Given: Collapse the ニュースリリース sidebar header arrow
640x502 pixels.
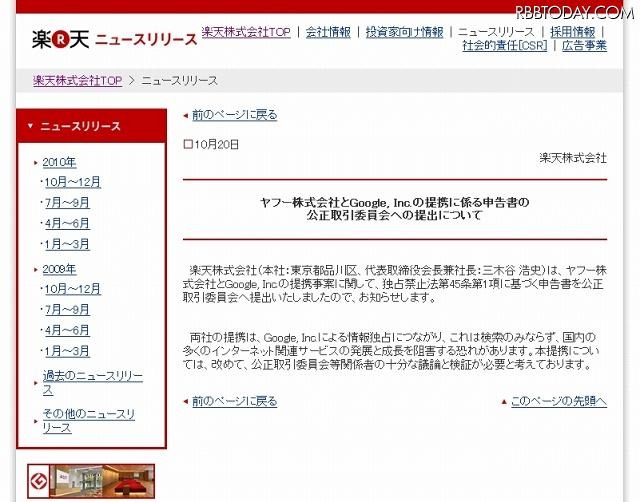Looking at the screenshot, I should (30, 126).
